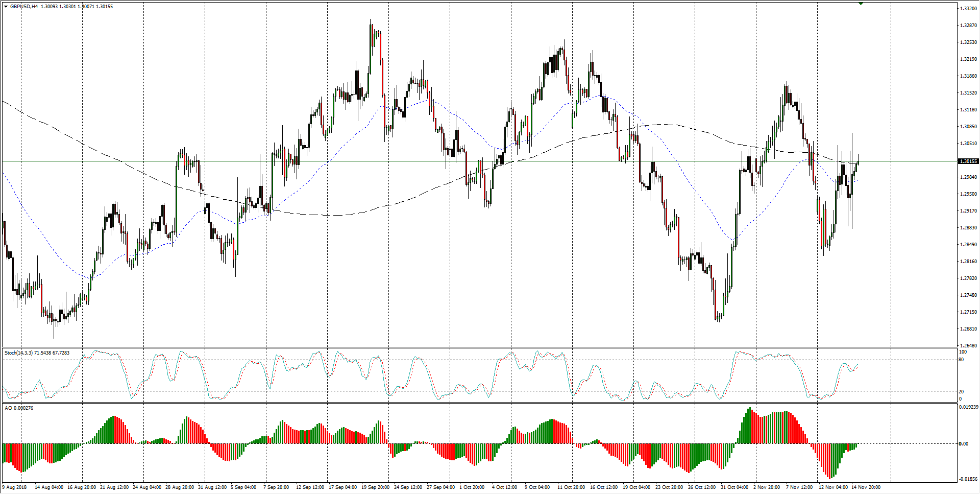Click the 0.019239 value on the AO scale

coord(969,407)
